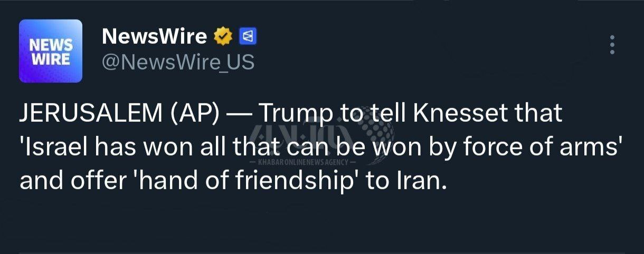Screen dimensions: 644x254
Task: Click the gold verified checkmark badge
Action: [223, 37]
